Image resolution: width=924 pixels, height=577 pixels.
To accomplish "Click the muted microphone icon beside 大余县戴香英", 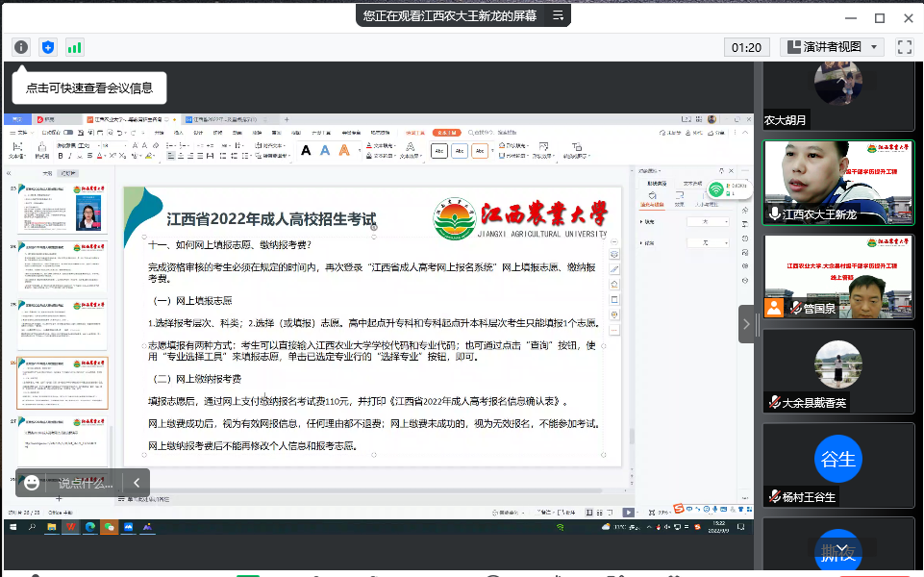I will pos(774,402).
